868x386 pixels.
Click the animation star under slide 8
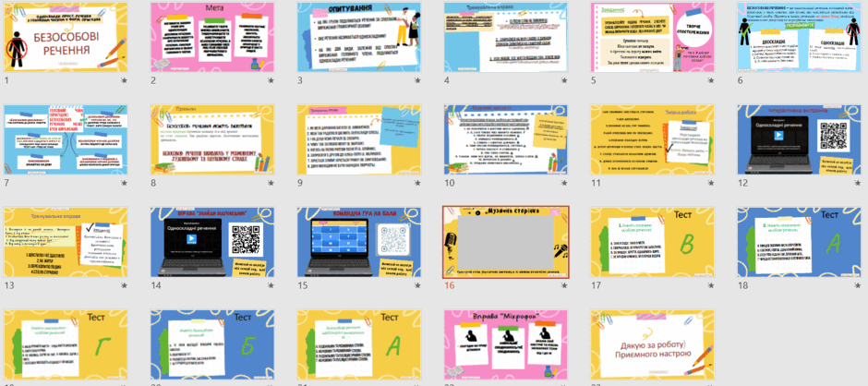[271, 183]
